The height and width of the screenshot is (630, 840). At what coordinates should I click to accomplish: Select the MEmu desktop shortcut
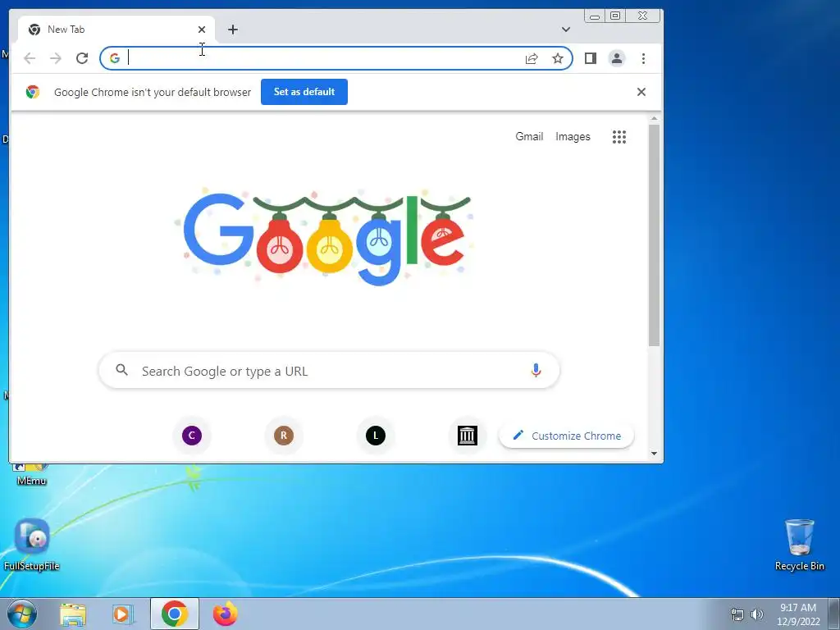pyautogui.click(x=31, y=475)
